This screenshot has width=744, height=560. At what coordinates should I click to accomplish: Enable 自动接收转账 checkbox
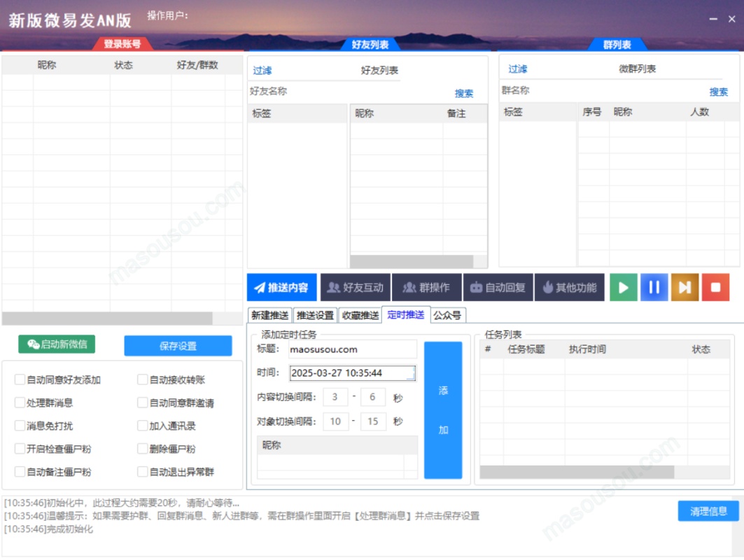tap(142, 379)
